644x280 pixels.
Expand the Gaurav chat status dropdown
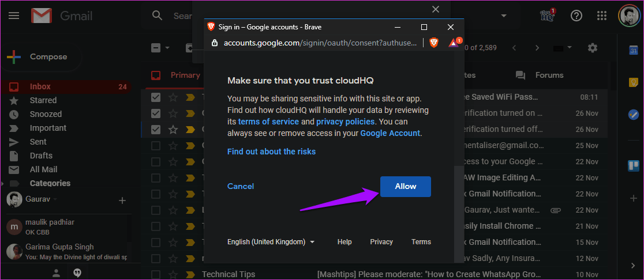[55, 200]
